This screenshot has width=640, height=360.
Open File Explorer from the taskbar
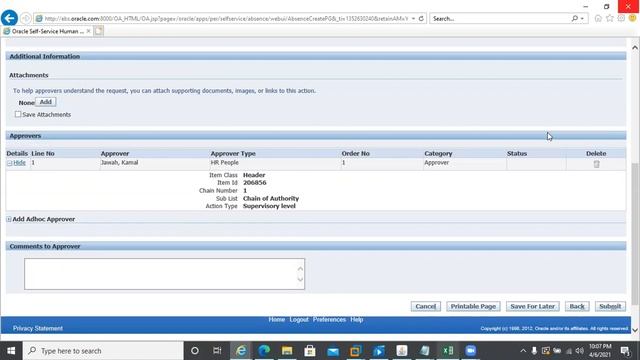pyautogui.click(x=287, y=351)
